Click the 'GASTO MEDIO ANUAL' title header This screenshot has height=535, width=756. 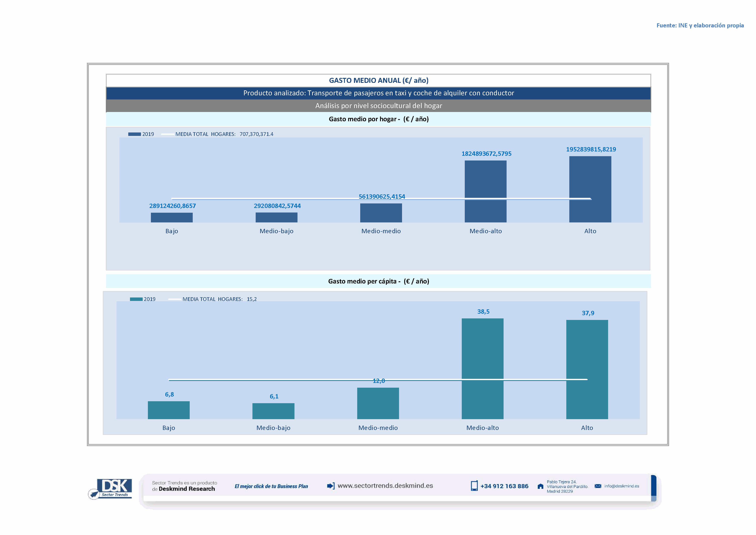pos(378,80)
